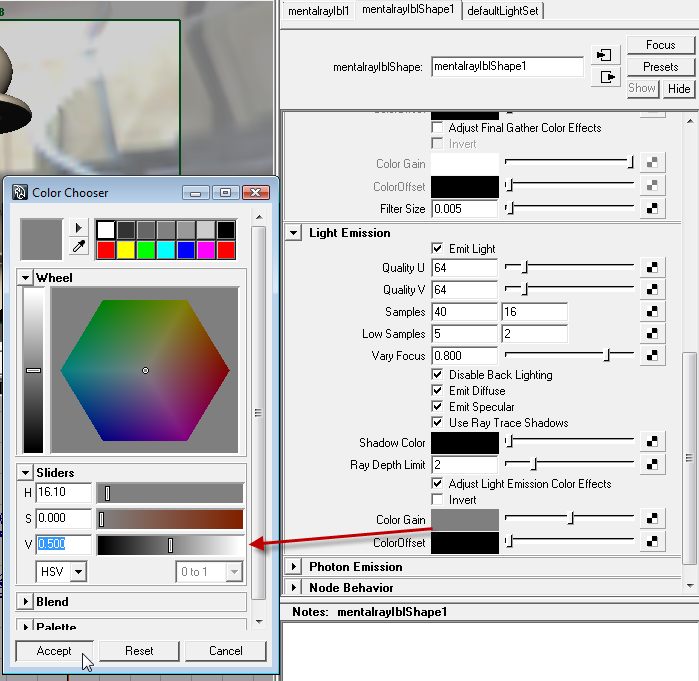Uncheck Disable Back Lighting

437,375
